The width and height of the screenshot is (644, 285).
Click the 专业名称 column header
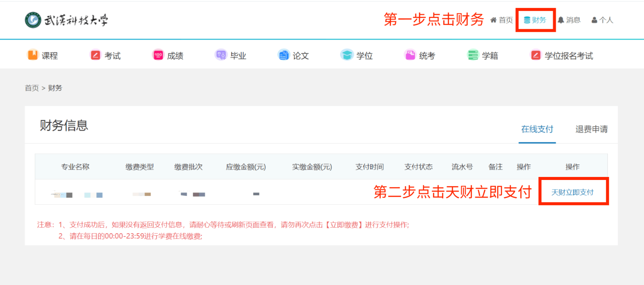[75, 167]
